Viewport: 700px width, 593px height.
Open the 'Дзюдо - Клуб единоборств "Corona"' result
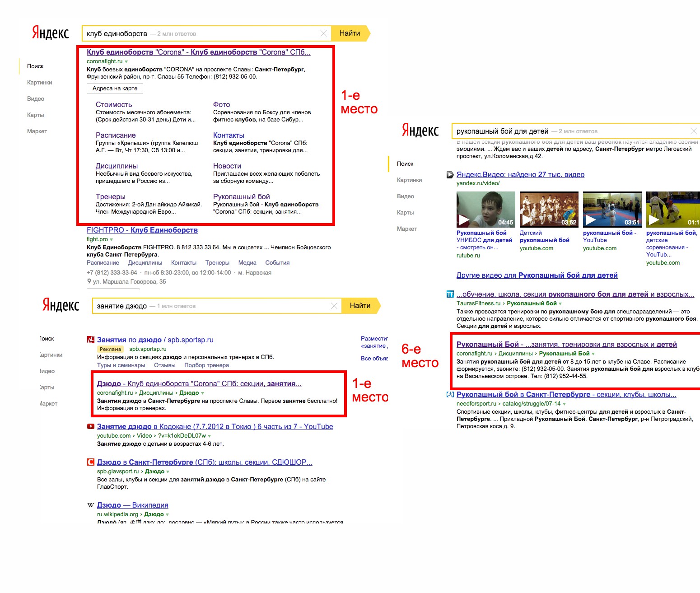[x=199, y=384]
